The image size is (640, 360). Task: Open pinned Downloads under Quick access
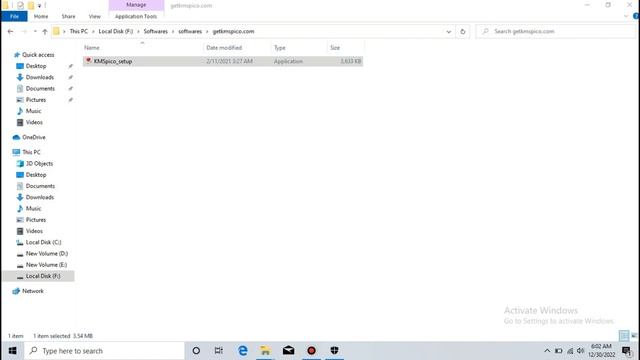[x=40, y=77]
